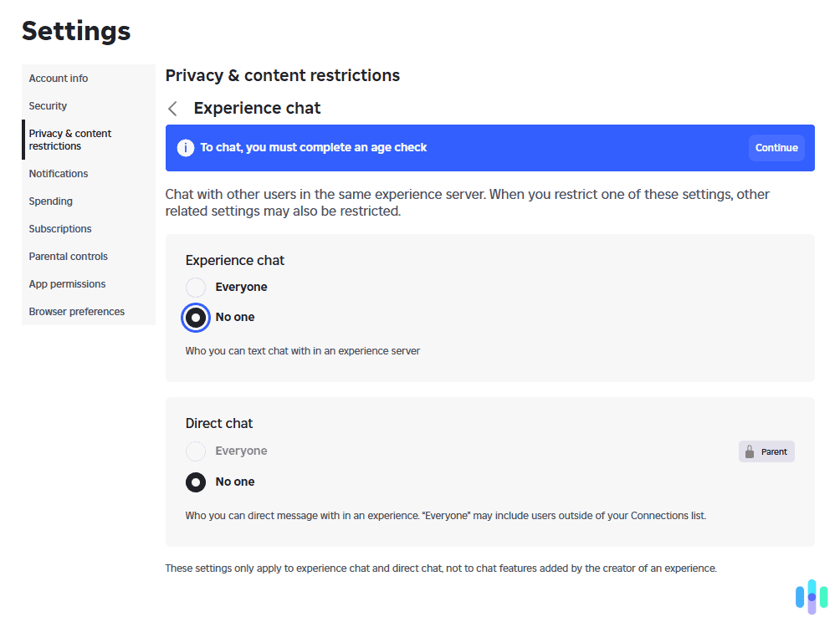Click the watermark logo in bottom corner
Viewport: 840px width, 627px height.
pos(811,596)
